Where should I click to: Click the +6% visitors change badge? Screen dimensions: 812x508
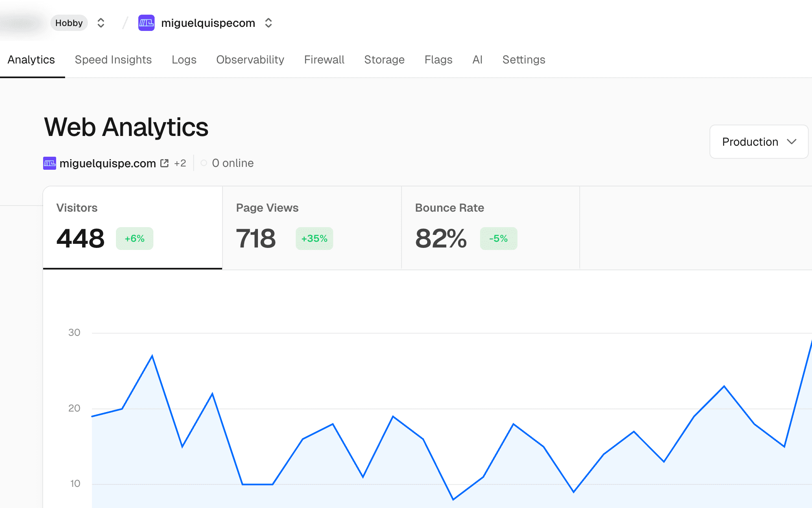point(135,239)
